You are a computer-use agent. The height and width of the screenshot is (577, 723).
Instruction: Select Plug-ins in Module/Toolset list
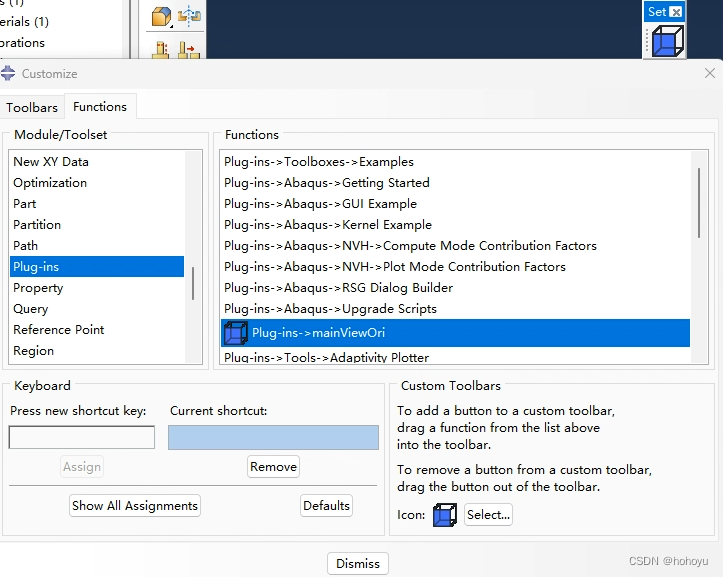click(97, 267)
